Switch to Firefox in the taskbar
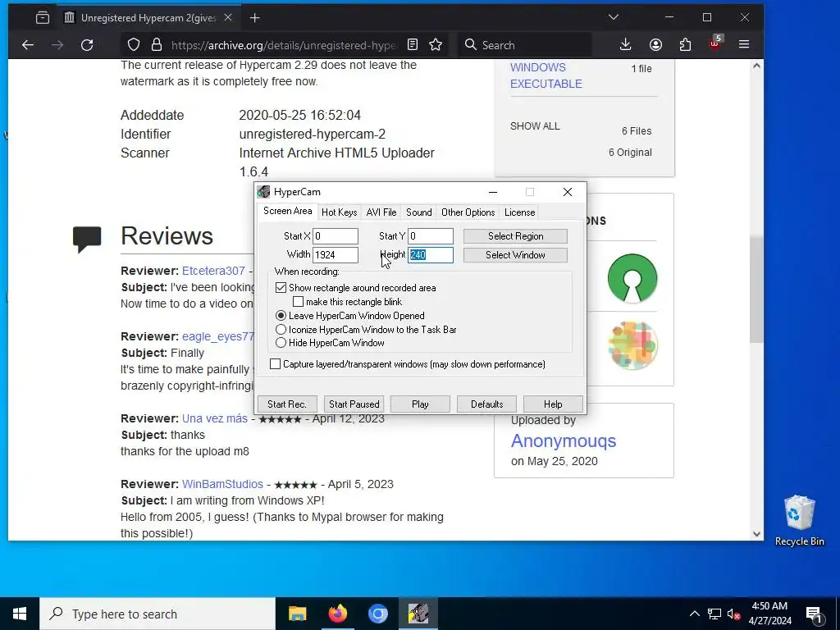Screen dimensions: 840x630 337,614
